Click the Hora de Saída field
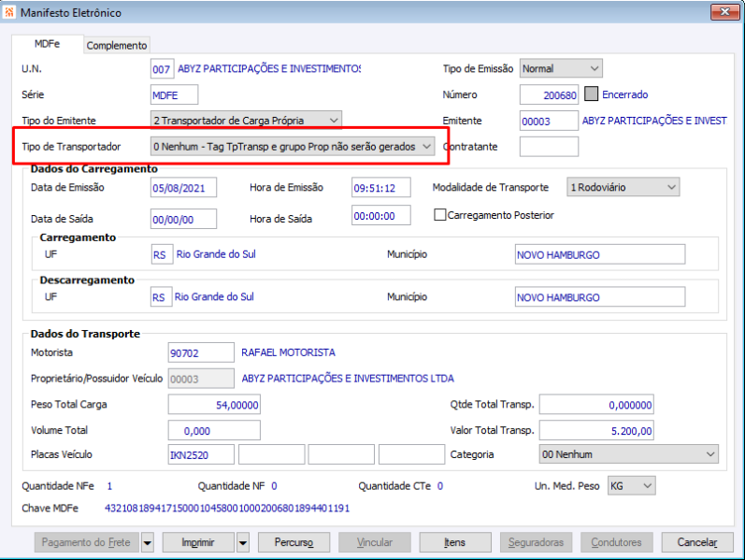The width and height of the screenshot is (745, 560). pos(381,215)
